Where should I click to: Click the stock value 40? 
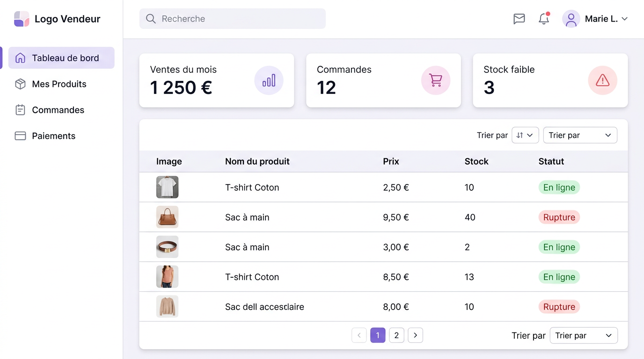point(470,217)
